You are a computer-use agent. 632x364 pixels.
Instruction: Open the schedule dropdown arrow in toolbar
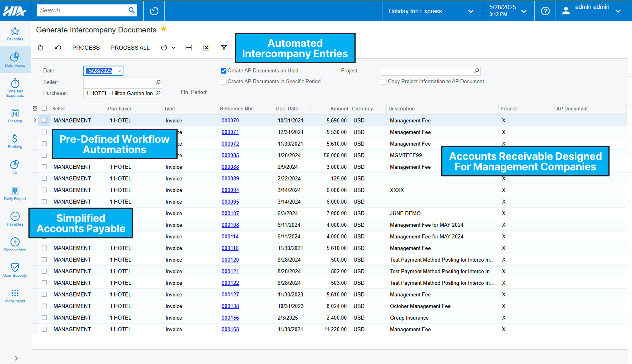pyautogui.click(x=174, y=48)
